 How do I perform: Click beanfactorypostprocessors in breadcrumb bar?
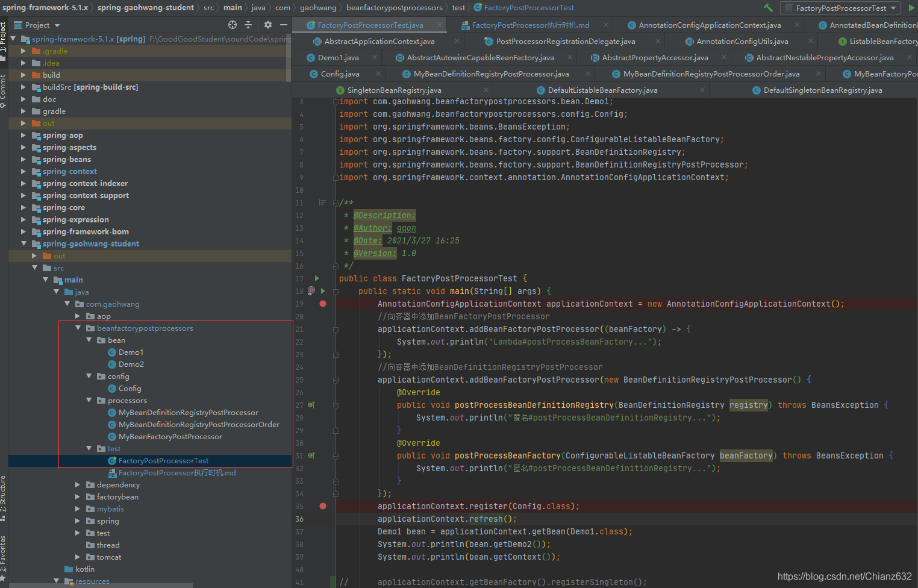point(395,7)
